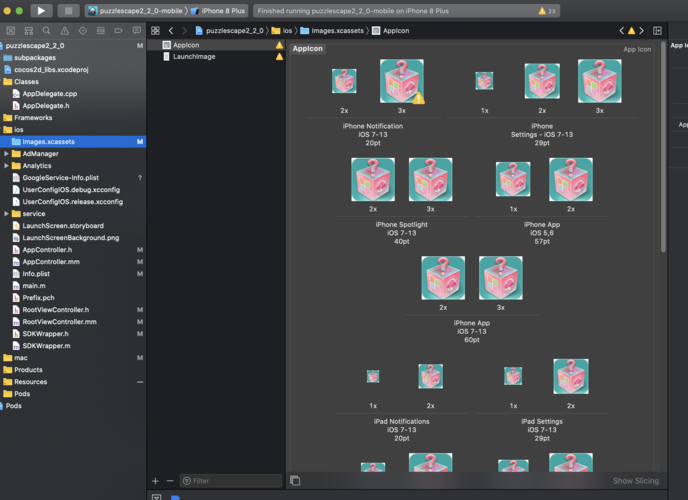Open the debug navigator icon
Screen dimensions: 688x500
[x=100, y=30]
